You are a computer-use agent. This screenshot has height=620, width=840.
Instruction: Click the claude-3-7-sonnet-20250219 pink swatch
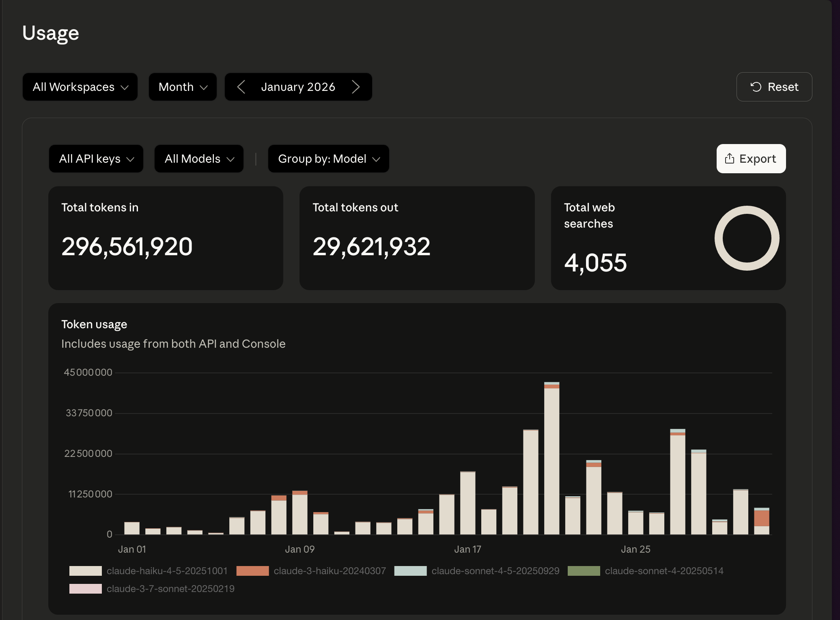(85, 589)
